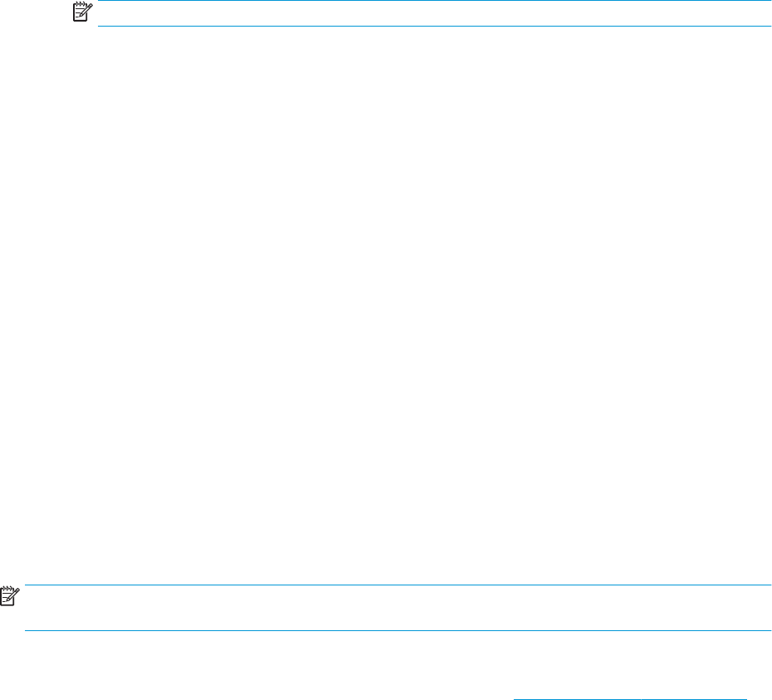The width and height of the screenshot is (772, 700).
Task: Open the left-margin note marker icon
Action: coord(10,596)
